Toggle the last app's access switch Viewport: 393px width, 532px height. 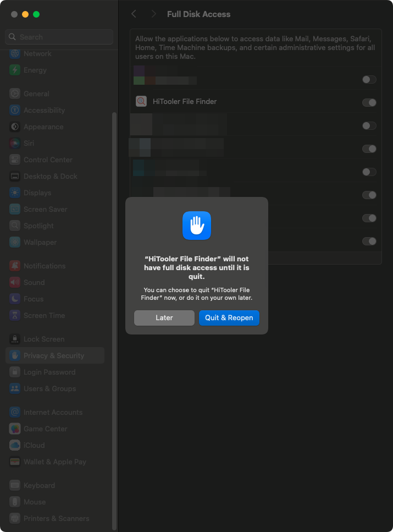click(x=369, y=241)
